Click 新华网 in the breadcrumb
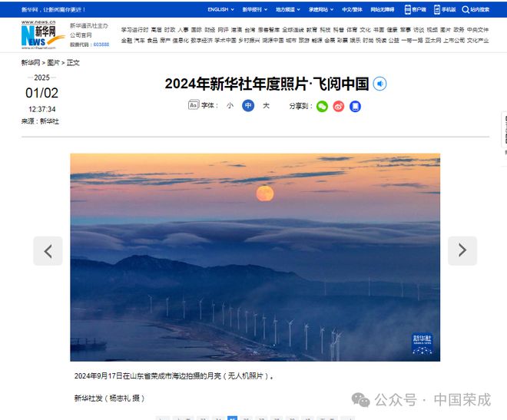Image resolution: width=507 pixels, height=420 pixels. (31, 63)
